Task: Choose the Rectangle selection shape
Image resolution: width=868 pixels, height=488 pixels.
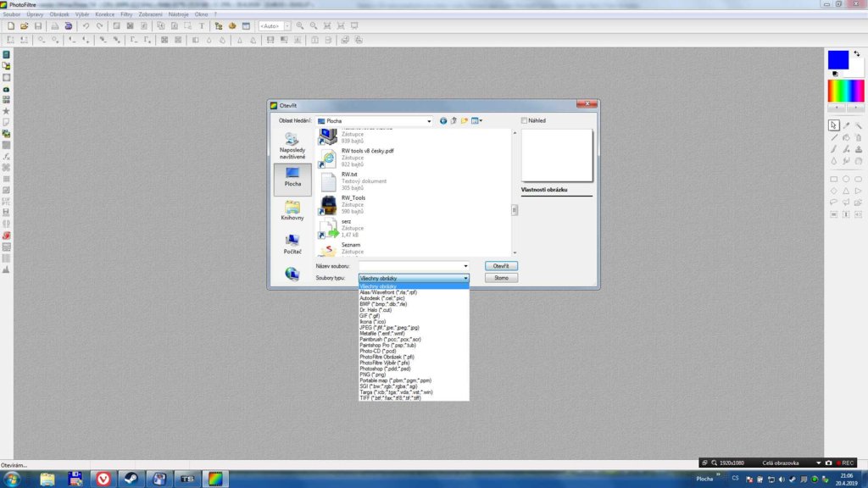Action: [834, 180]
